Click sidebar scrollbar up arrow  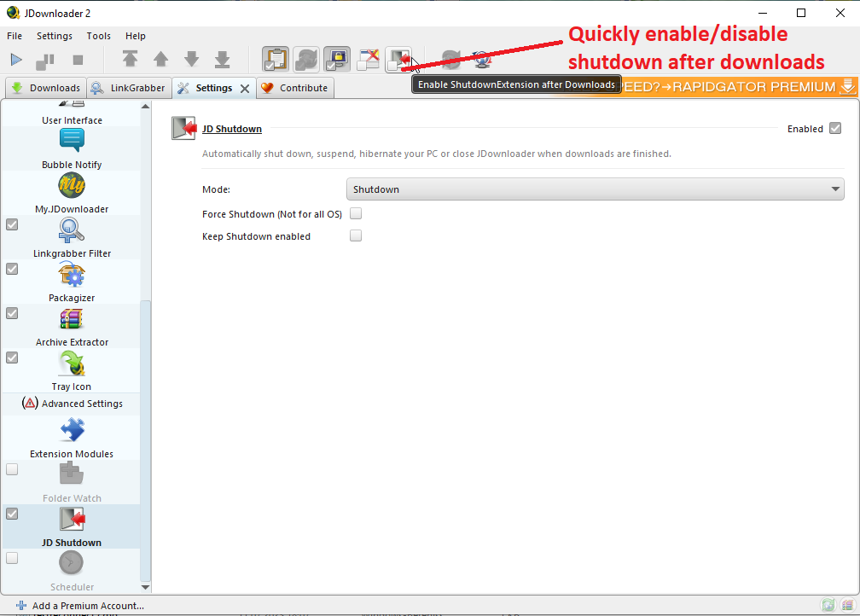[145, 107]
